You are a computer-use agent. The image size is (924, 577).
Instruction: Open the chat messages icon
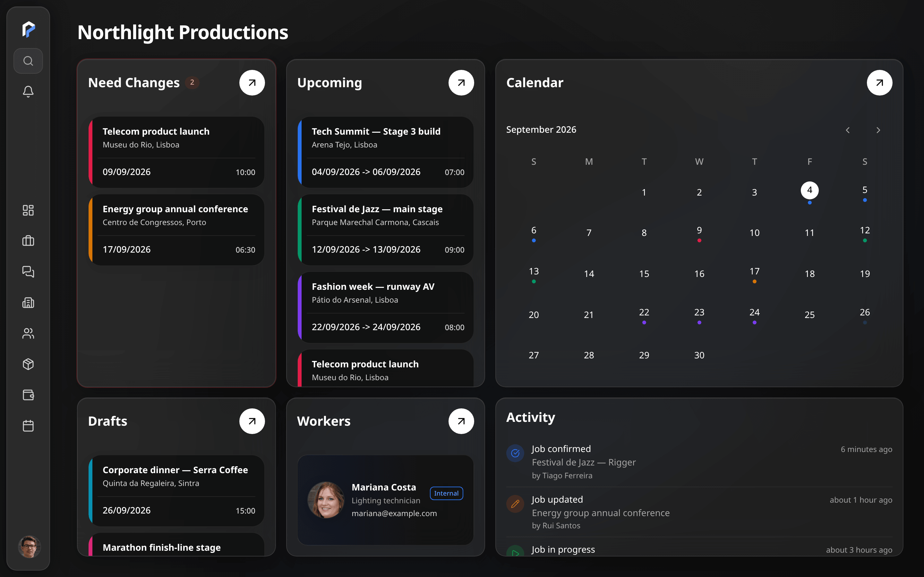28,272
